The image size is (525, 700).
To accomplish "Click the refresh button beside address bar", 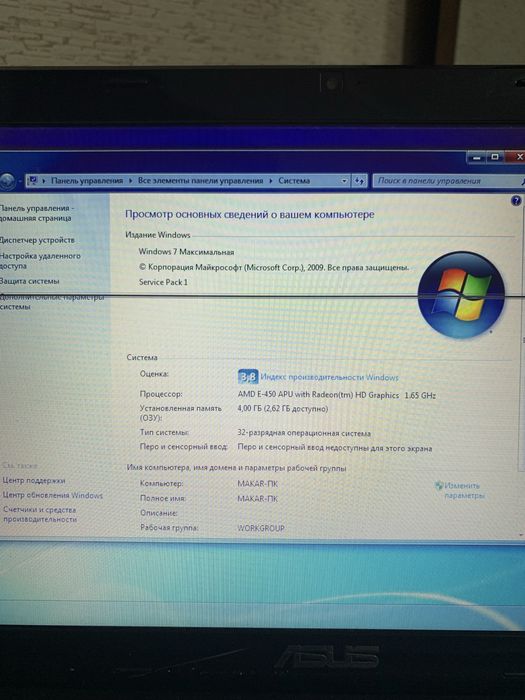I will pyautogui.click(x=359, y=181).
